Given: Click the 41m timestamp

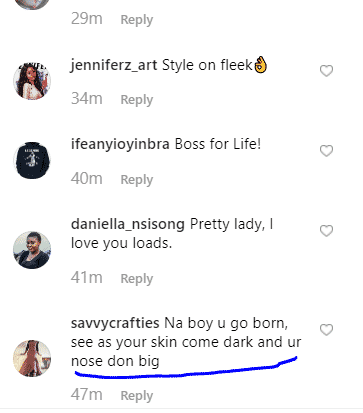Looking at the screenshot, I should coord(87,278).
